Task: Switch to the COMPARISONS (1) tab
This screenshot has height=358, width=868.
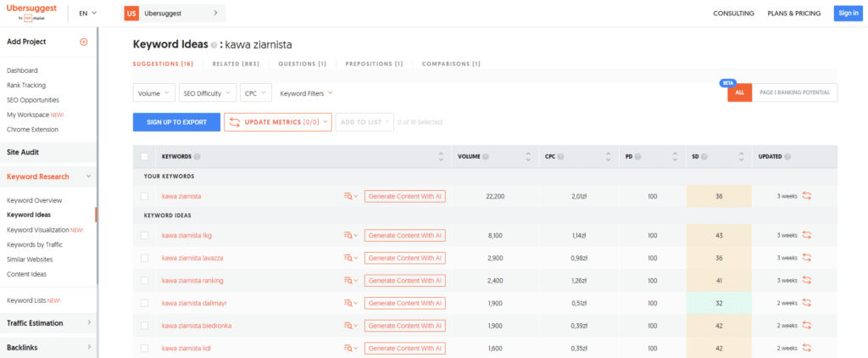Action: [x=451, y=64]
